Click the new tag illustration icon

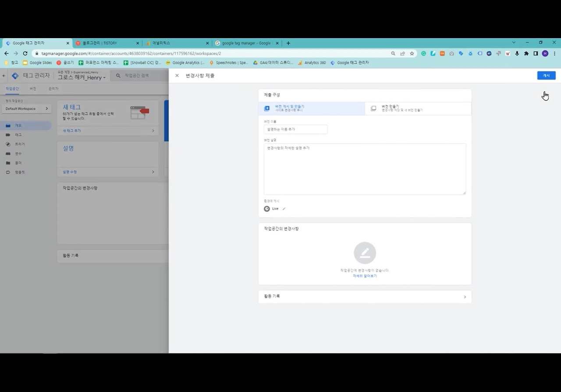(x=139, y=112)
